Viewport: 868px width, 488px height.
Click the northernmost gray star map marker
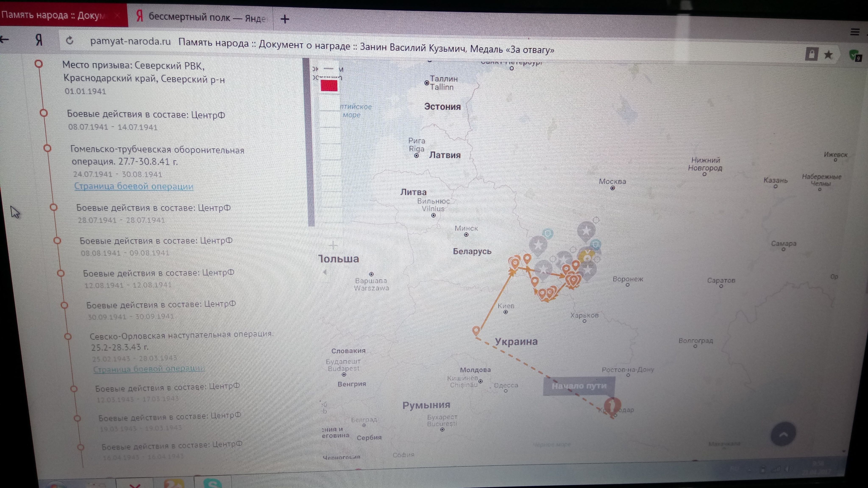point(586,230)
